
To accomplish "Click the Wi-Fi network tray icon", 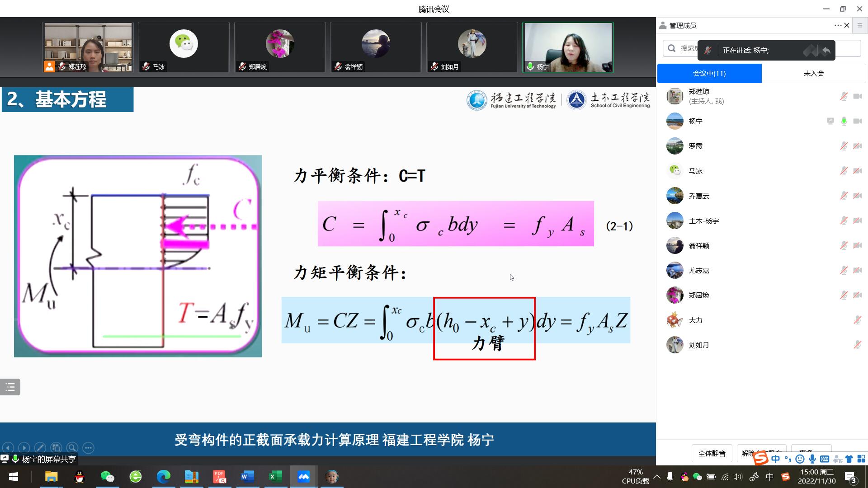I will [725, 477].
